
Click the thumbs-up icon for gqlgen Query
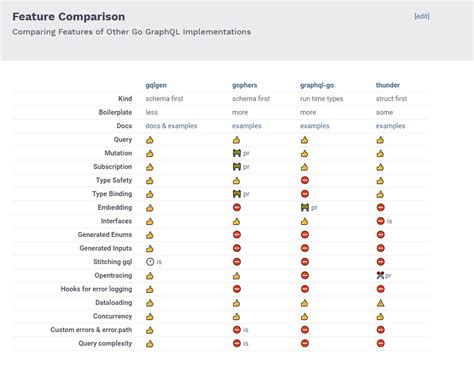tap(150, 140)
